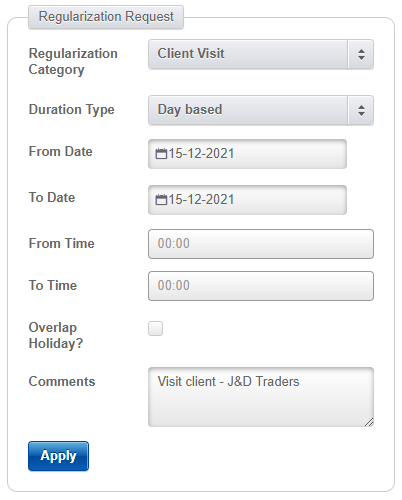402x500 pixels.
Task: Click the Regularization Category dropdown arrows
Action: pos(361,54)
